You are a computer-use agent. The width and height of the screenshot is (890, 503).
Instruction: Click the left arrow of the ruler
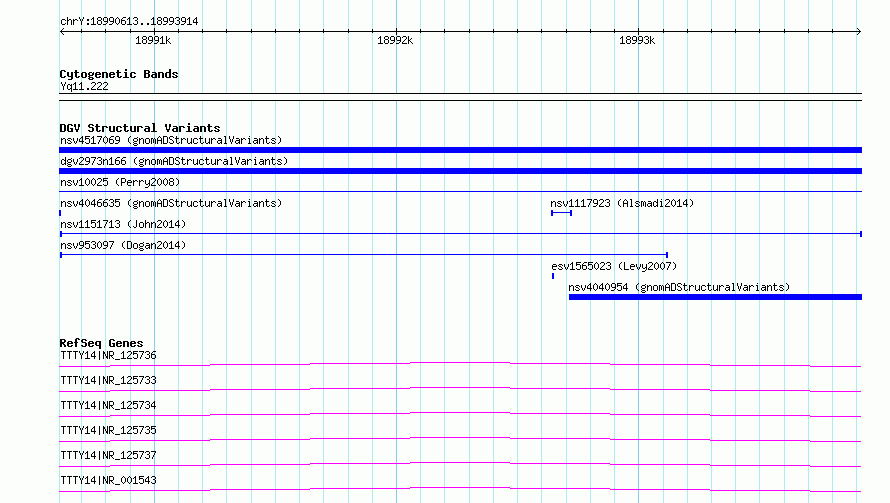[62, 31]
